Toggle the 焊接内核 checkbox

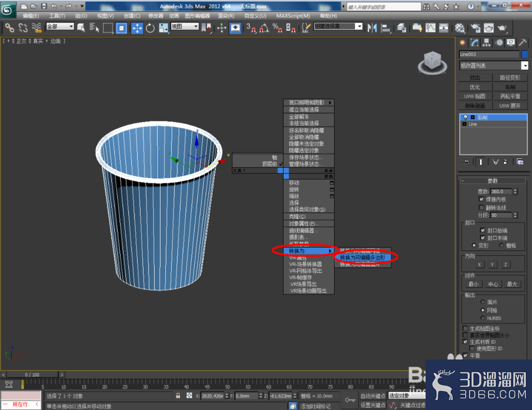481,199
